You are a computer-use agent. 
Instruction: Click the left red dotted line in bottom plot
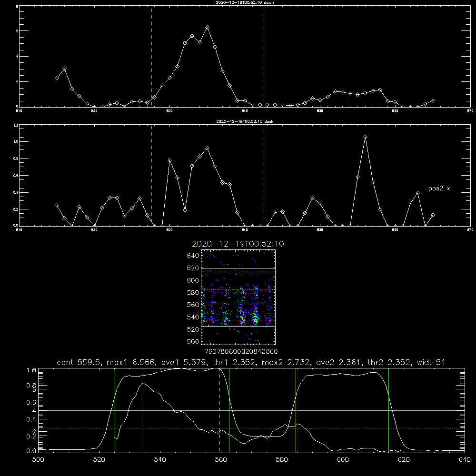pyautogui.click(x=142, y=410)
